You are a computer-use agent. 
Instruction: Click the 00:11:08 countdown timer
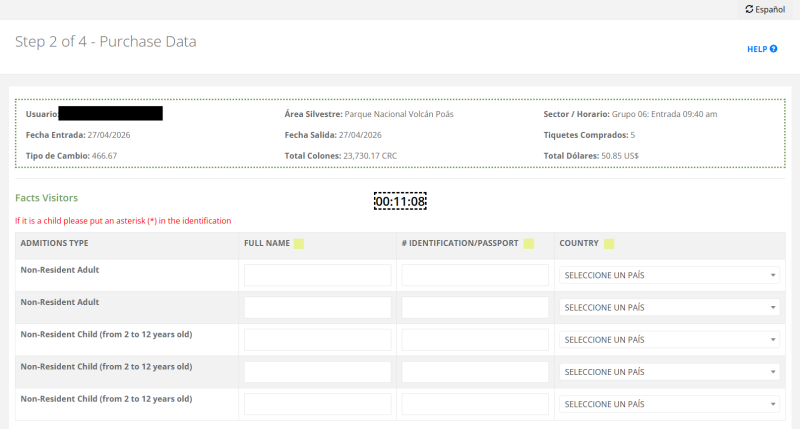(400, 201)
